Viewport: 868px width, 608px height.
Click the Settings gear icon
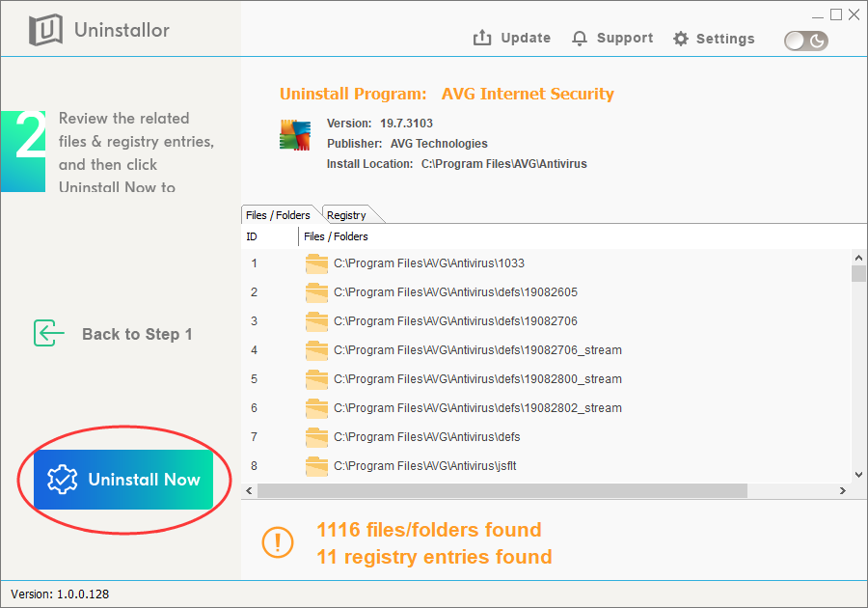(680, 39)
